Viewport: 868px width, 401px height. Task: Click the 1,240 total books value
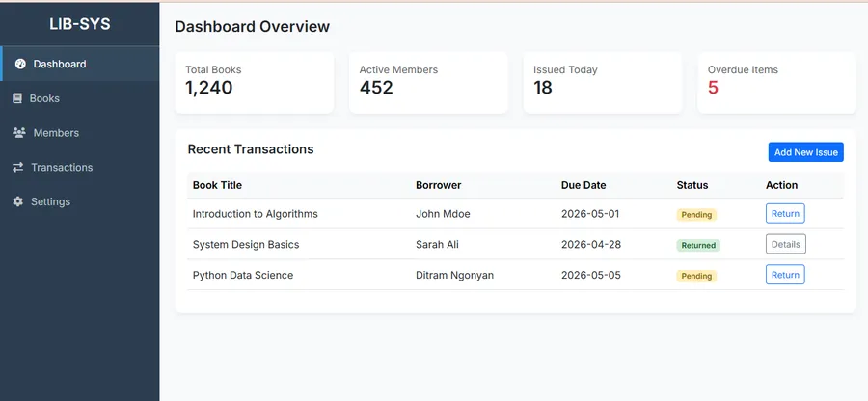(x=208, y=88)
